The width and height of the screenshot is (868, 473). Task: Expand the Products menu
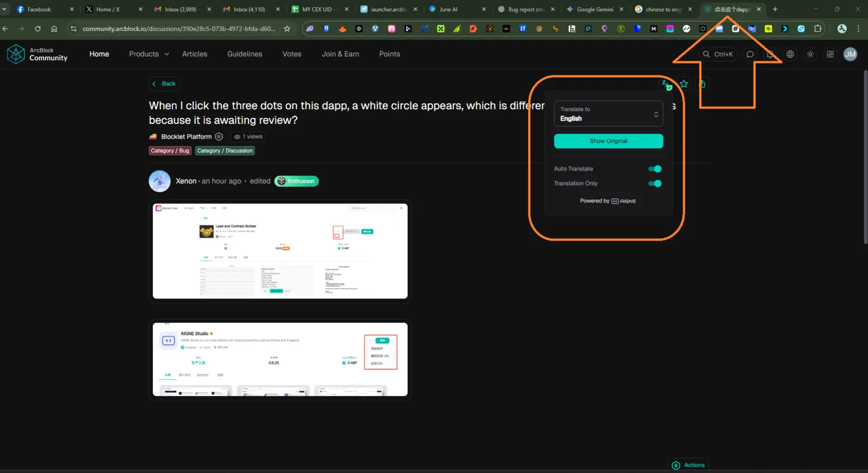(x=149, y=54)
